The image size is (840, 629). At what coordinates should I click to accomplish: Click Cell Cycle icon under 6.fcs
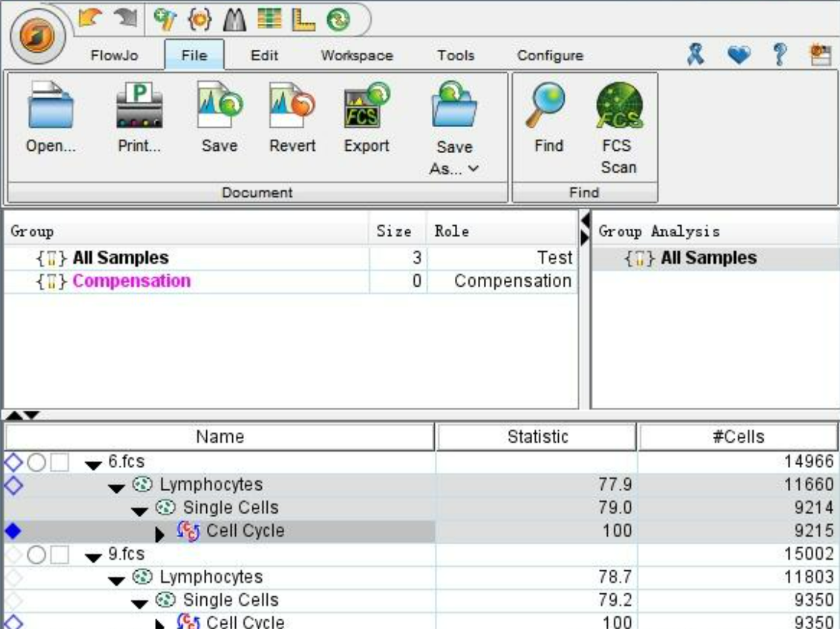coord(188,531)
